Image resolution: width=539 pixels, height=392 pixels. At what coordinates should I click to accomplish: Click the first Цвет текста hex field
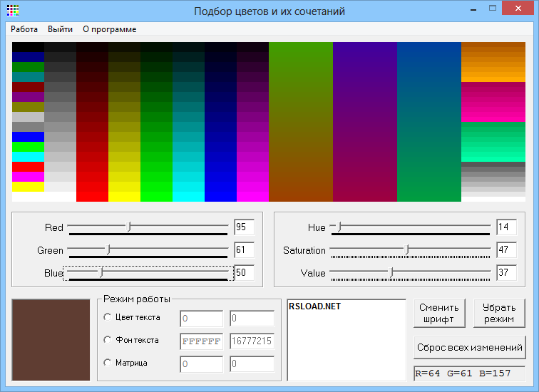pyautogui.click(x=202, y=319)
